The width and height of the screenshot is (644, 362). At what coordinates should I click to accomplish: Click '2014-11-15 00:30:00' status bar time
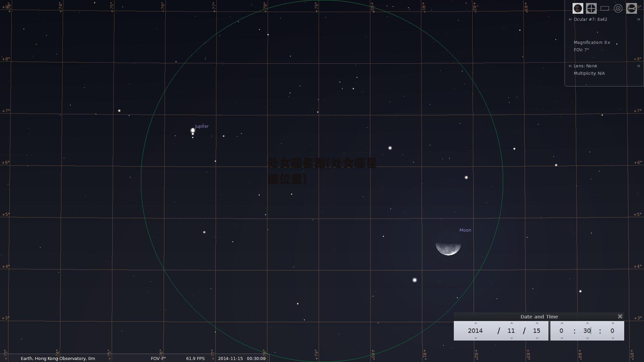[242, 358]
